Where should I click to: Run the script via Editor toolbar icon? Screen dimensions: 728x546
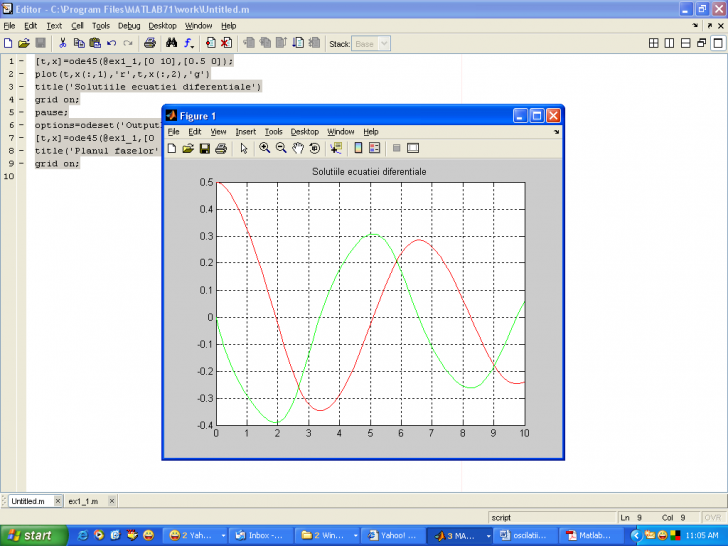299,44
